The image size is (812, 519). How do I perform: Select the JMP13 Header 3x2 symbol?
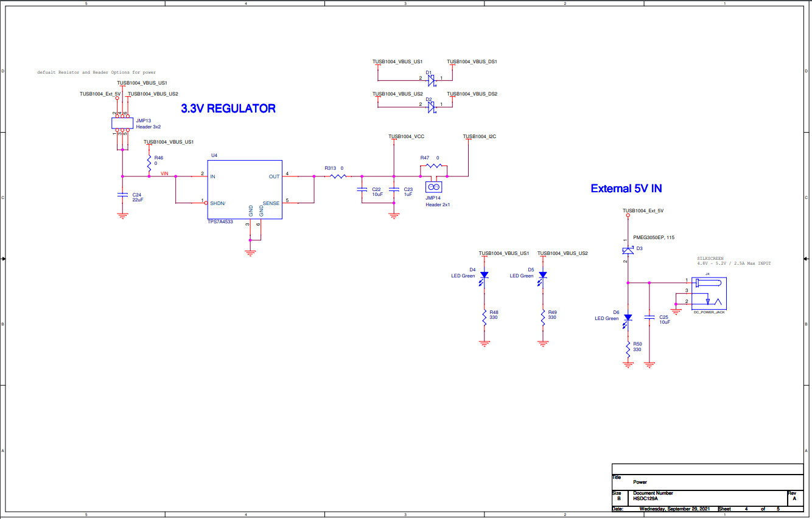[x=121, y=122]
